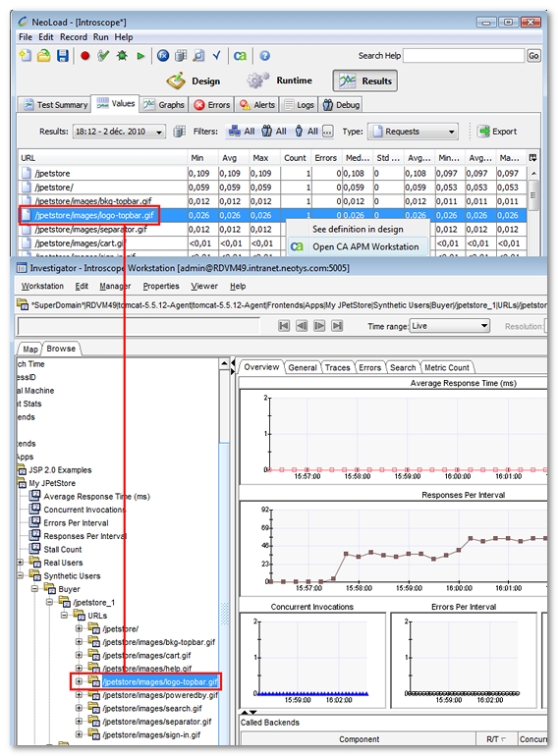Start recording with the red record icon
The height and width of the screenshot is (756, 558).
(85, 56)
